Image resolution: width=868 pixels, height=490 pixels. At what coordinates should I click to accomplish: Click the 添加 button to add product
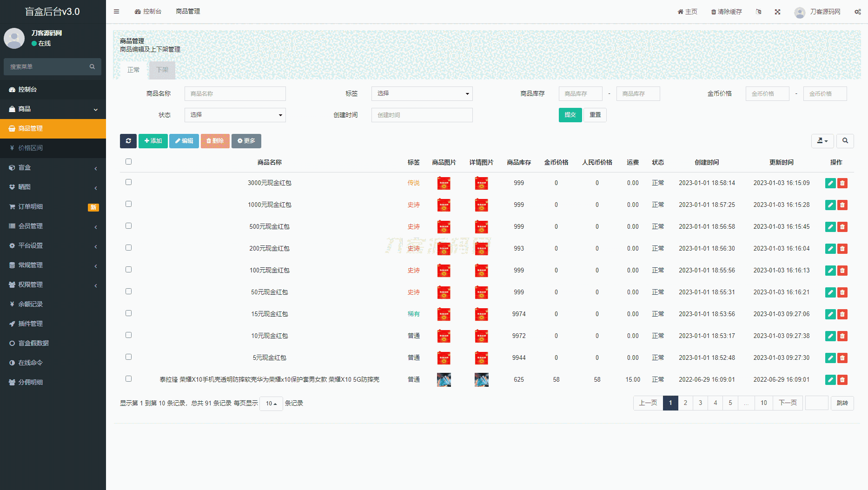tap(153, 141)
